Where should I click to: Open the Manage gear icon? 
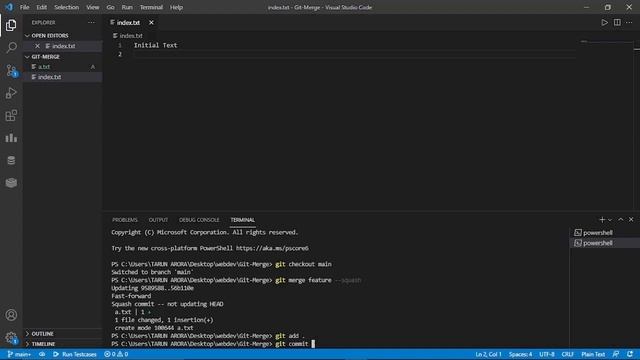(11, 338)
